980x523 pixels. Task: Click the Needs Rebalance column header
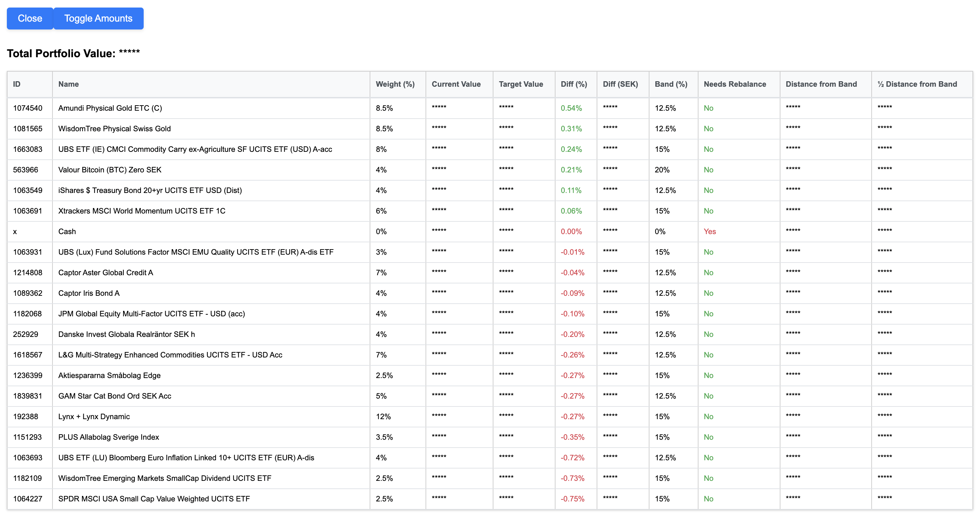coord(734,84)
